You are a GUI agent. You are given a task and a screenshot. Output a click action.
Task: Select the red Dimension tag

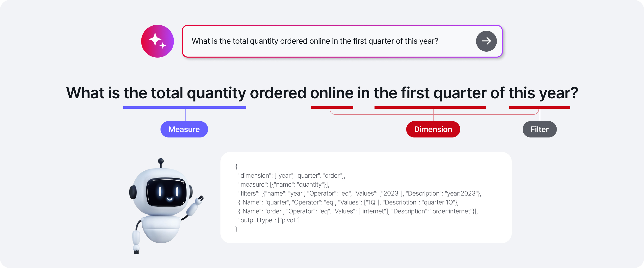coord(433,129)
